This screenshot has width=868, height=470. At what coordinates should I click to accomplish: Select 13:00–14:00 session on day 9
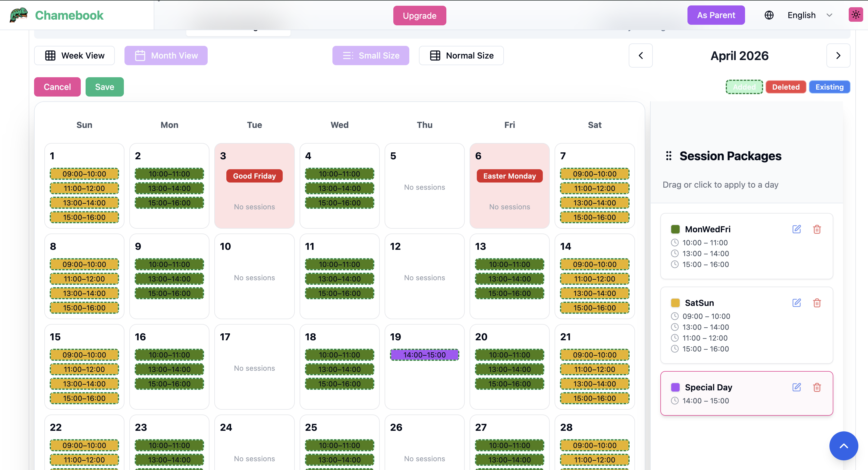(x=169, y=279)
